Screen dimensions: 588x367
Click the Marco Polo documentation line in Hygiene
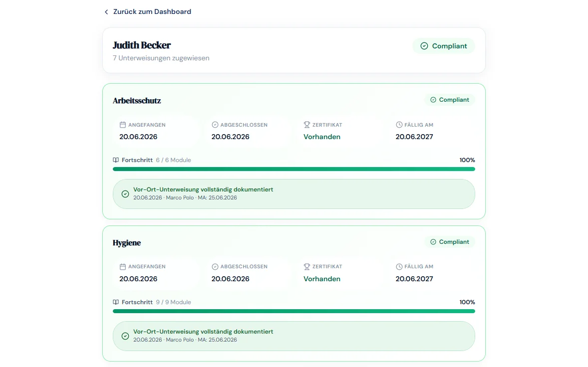coord(185,340)
